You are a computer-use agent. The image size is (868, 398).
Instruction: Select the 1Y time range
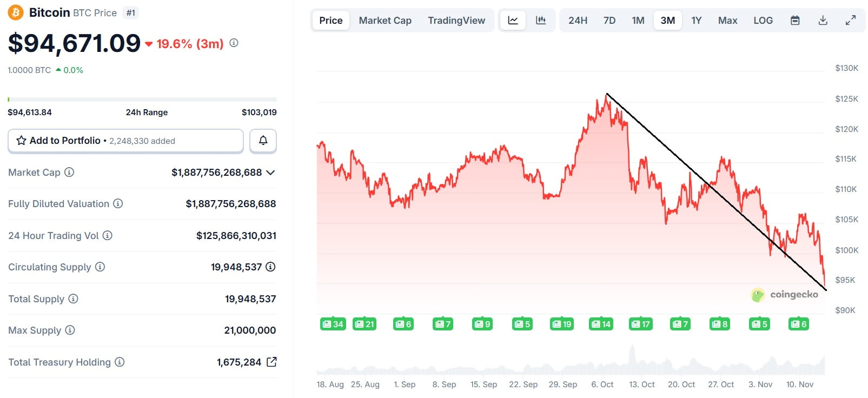(x=696, y=21)
